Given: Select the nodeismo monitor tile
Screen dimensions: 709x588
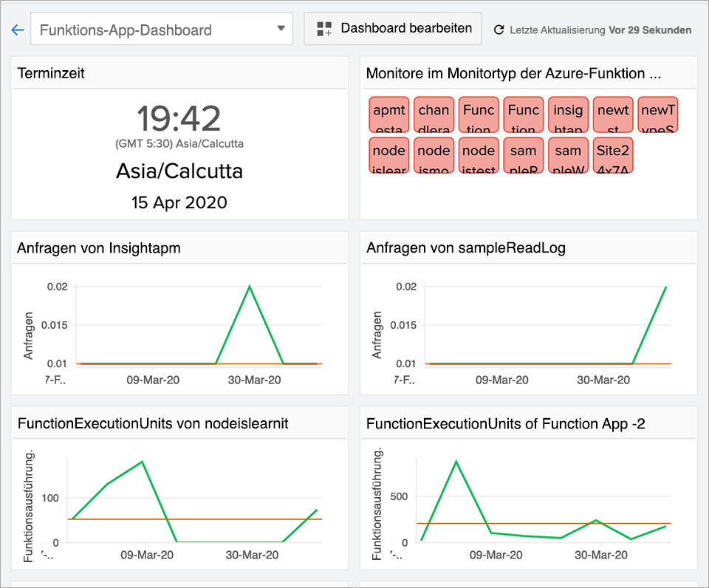Looking at the screenshot, I should click(434, 155).
